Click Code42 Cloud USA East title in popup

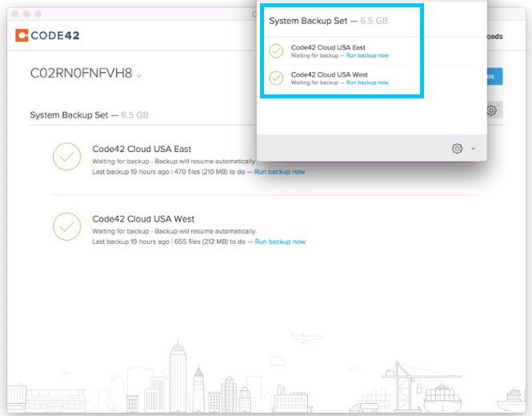328,47
